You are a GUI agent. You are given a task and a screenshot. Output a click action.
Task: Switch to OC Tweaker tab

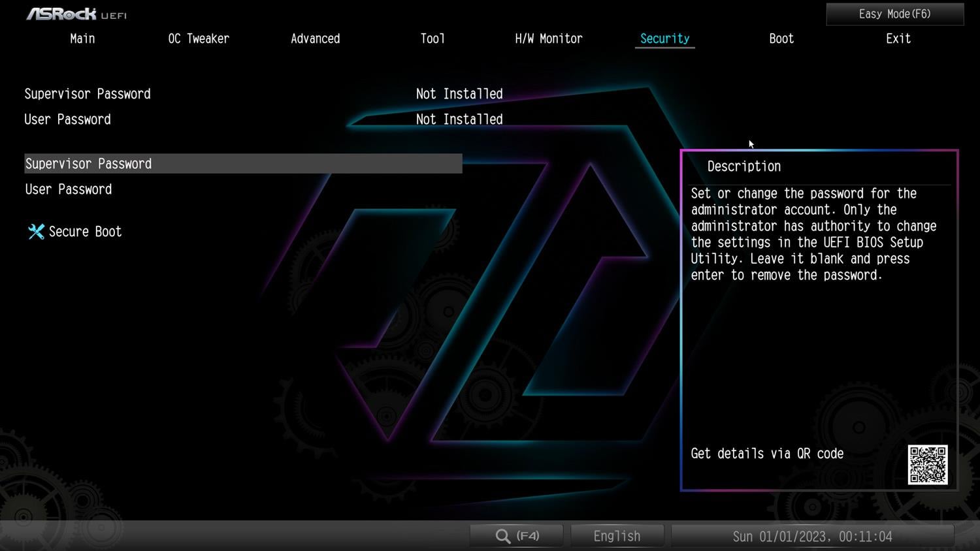click(x=199, y=39)
